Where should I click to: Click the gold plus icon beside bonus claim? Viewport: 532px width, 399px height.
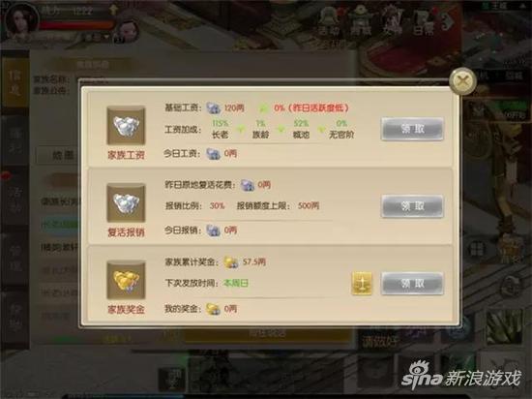362,283
